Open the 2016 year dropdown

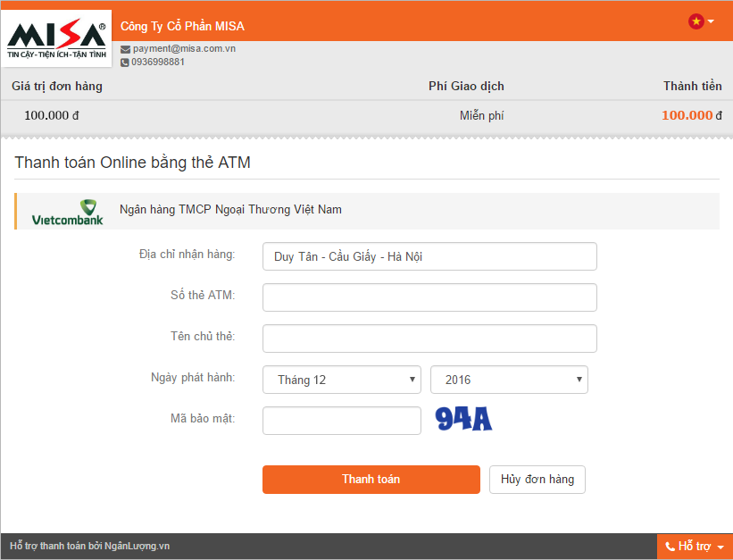pos(509,380)
